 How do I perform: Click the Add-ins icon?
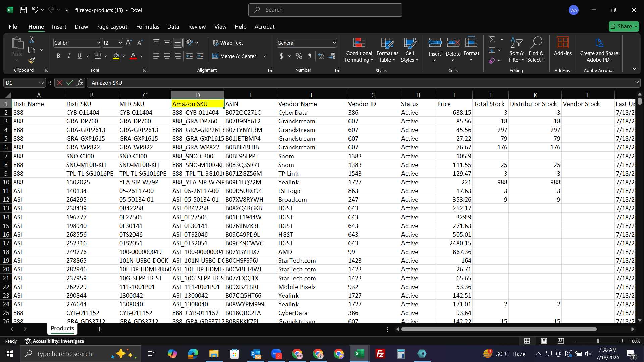click(x=562, y=46)
